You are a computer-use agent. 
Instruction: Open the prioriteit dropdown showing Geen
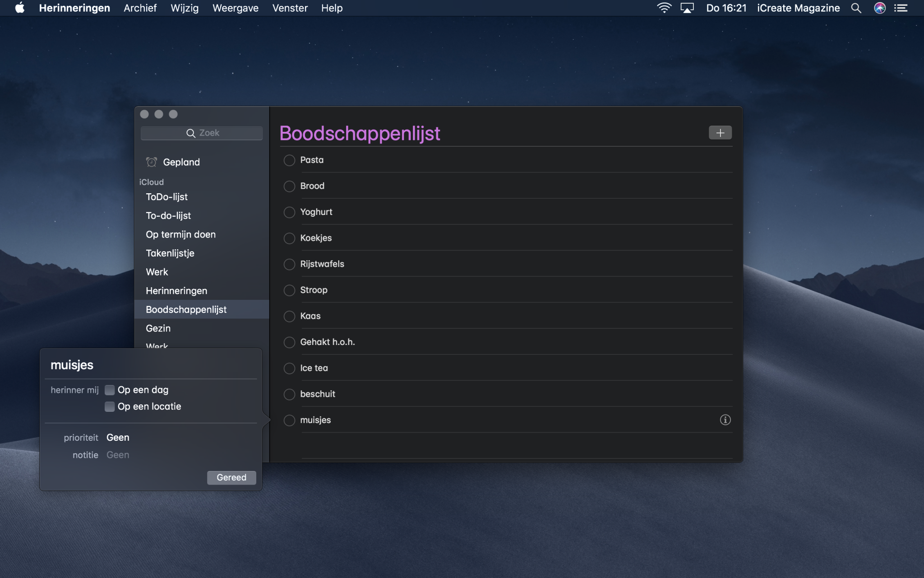[118, 438]
